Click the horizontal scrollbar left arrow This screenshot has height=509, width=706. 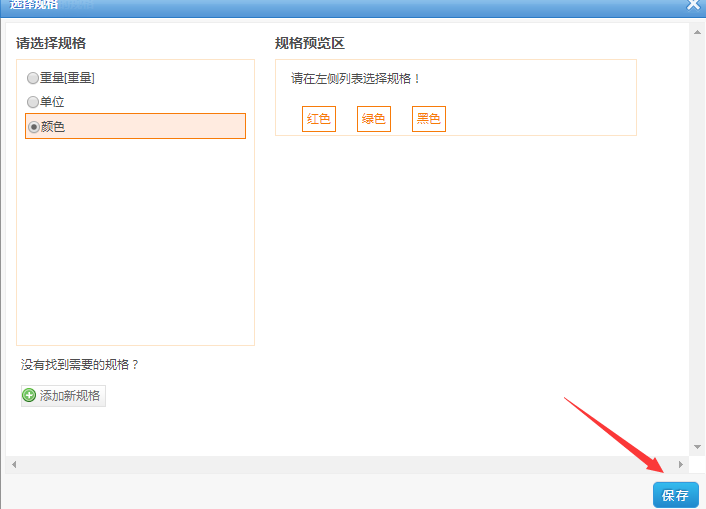(x=14, y=464)
